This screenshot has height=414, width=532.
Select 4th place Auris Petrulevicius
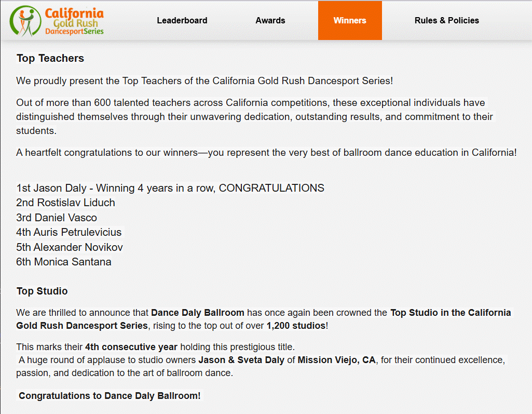[x=69, y=232]
